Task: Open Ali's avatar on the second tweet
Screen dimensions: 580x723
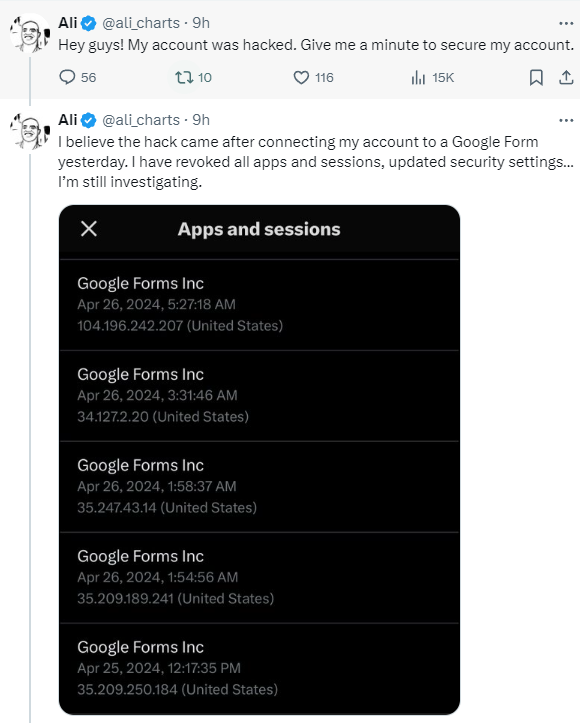Action: pos(30,130)
